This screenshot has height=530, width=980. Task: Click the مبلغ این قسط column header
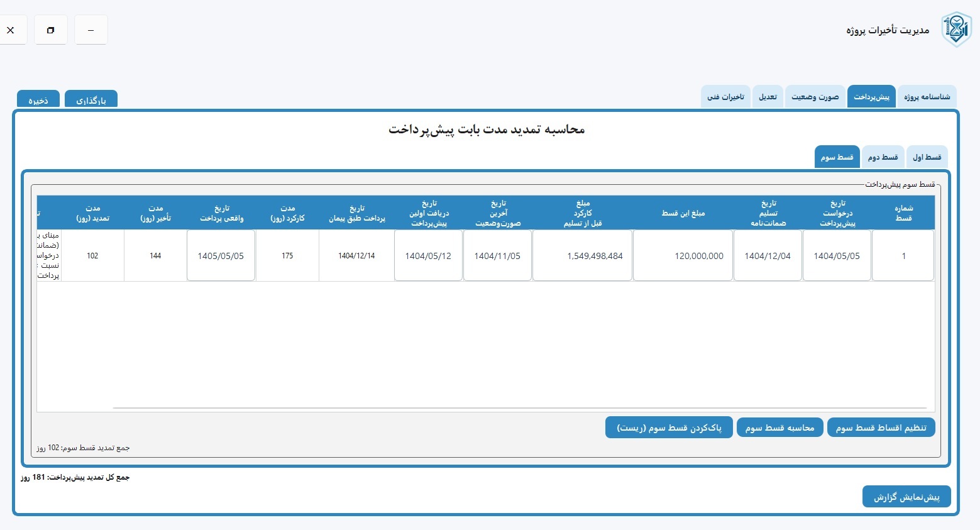pos(683,213)
